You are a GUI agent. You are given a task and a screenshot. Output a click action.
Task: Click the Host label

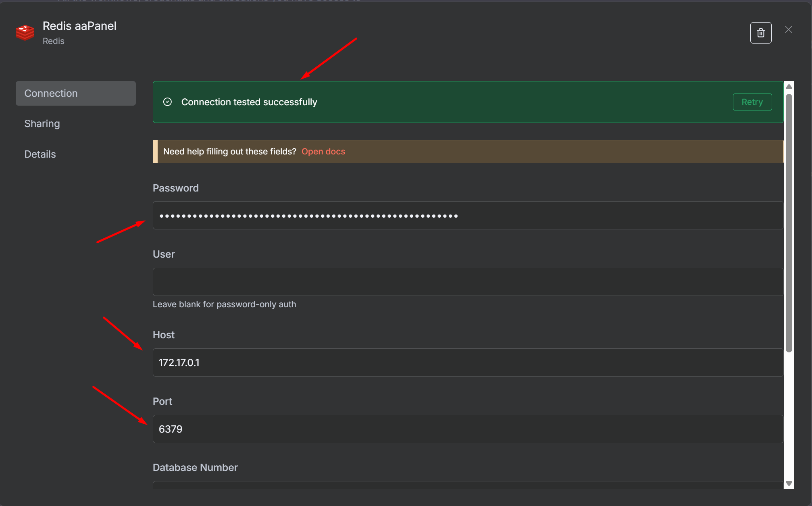tap(164, 335)
